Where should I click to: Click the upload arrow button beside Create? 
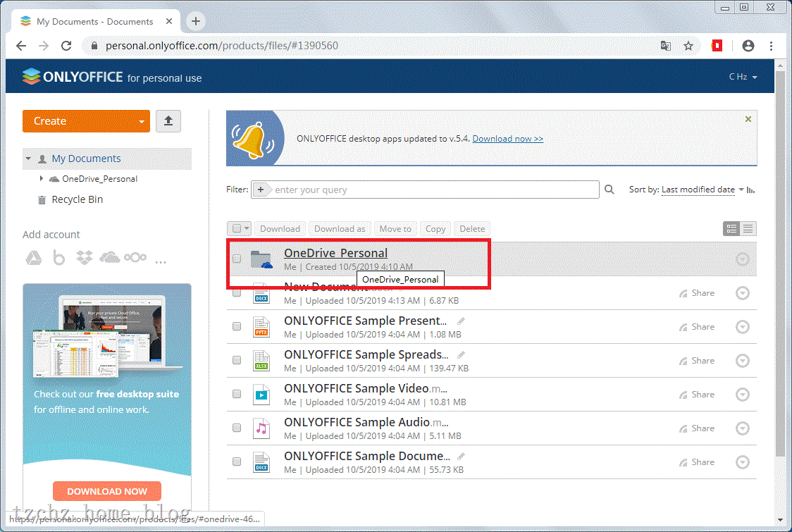point(168,121)
